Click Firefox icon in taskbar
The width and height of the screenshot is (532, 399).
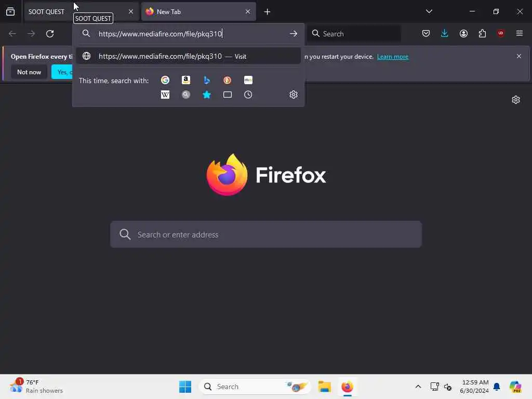347,387
